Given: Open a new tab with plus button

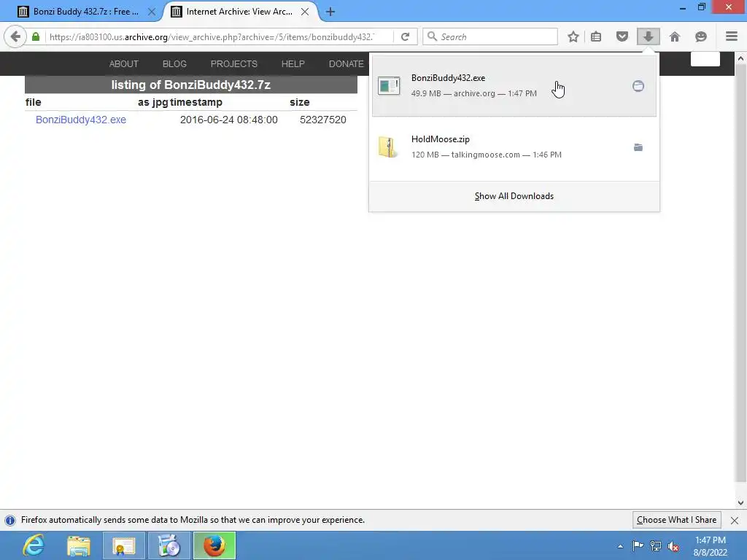Looking at the screenshot, I should 330,12.
